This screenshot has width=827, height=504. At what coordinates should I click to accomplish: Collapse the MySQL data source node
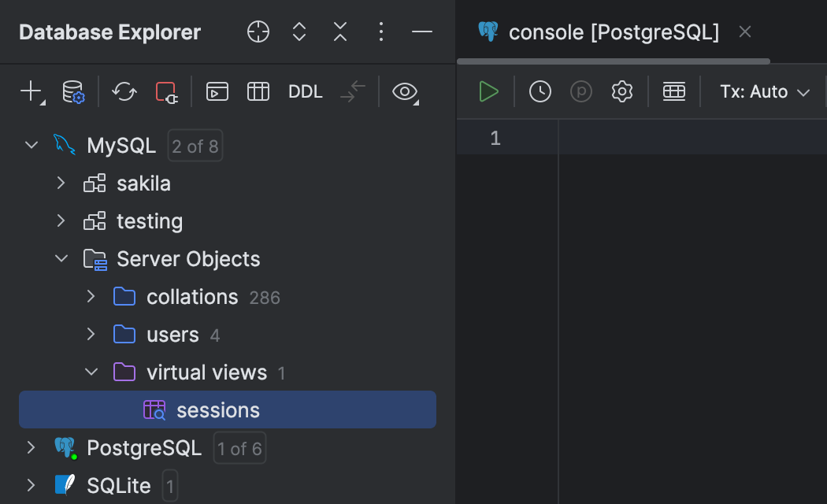coord(31,145)
